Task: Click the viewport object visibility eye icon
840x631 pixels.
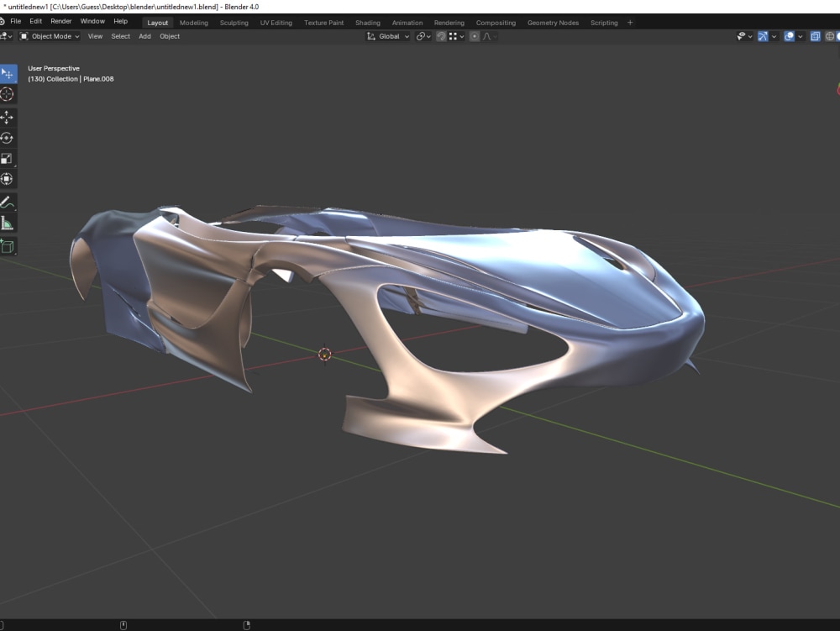Action: click(x=741, y=36)
